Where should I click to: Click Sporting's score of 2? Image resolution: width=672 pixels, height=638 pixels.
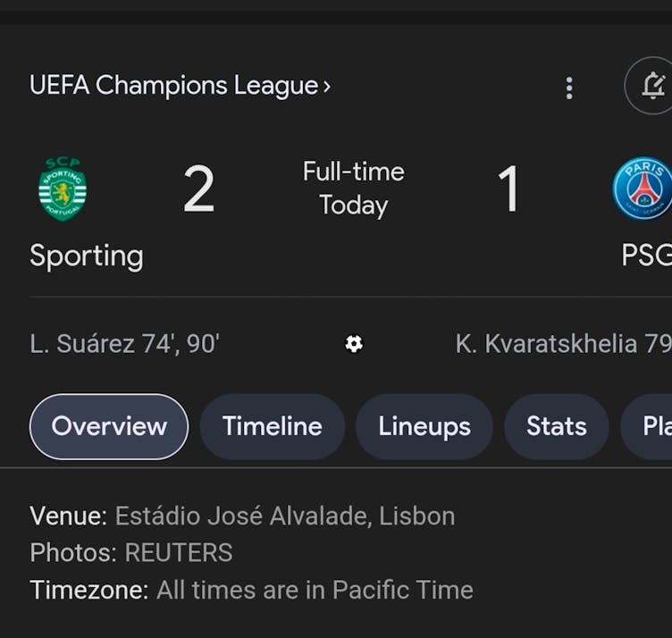pyautogui.click(x=198, y=189)
